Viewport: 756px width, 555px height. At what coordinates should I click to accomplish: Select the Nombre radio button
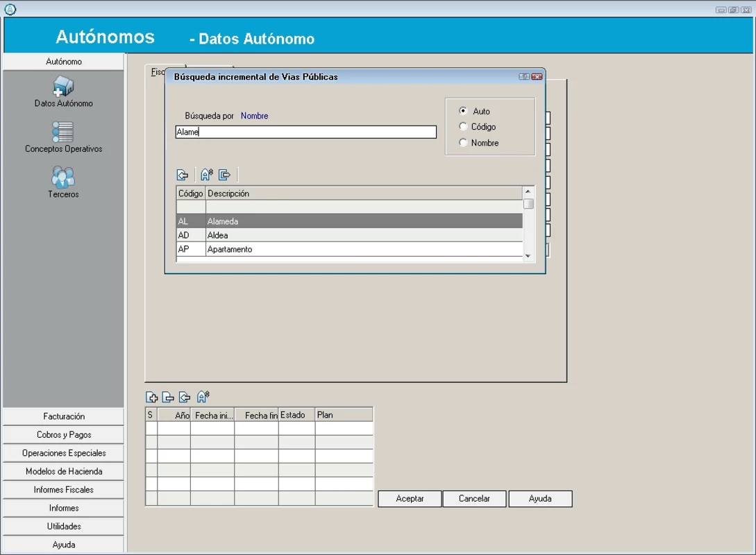(463, 143)
